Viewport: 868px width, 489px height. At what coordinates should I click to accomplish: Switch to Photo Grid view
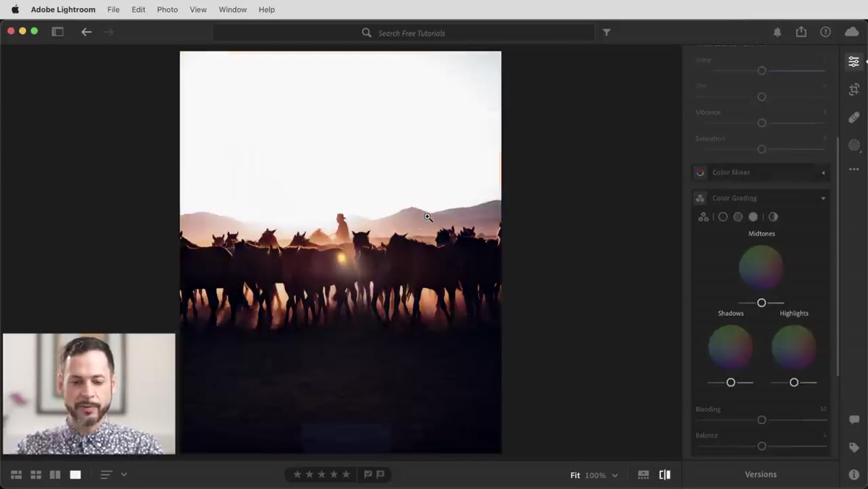click(x=16, y=475)
